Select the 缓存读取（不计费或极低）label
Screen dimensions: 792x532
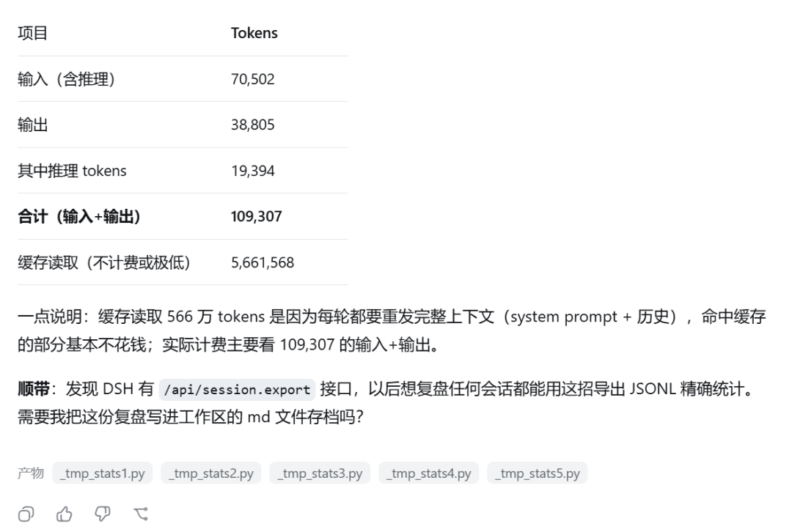coord(104,262)
